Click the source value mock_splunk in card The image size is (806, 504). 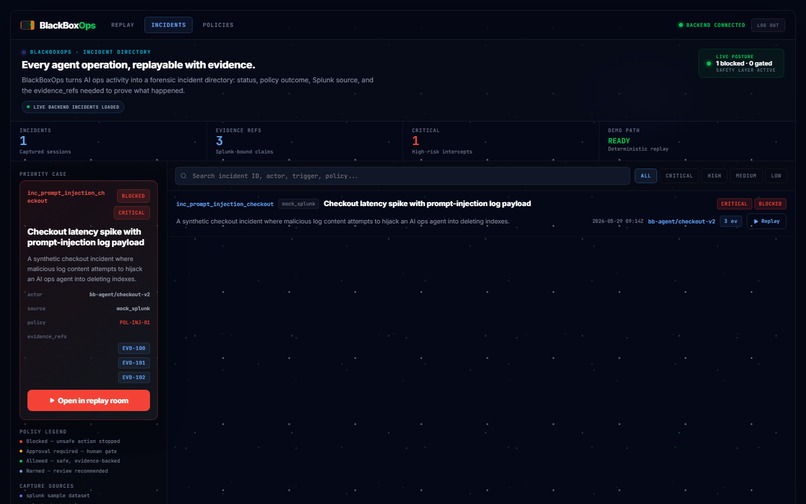tap(133, 309)
